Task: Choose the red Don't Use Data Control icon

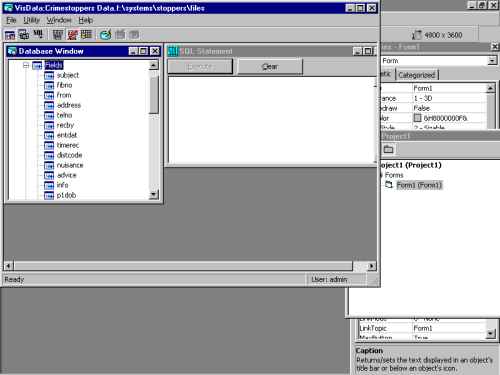Action: pyautogui.click(x=72, y=34)
